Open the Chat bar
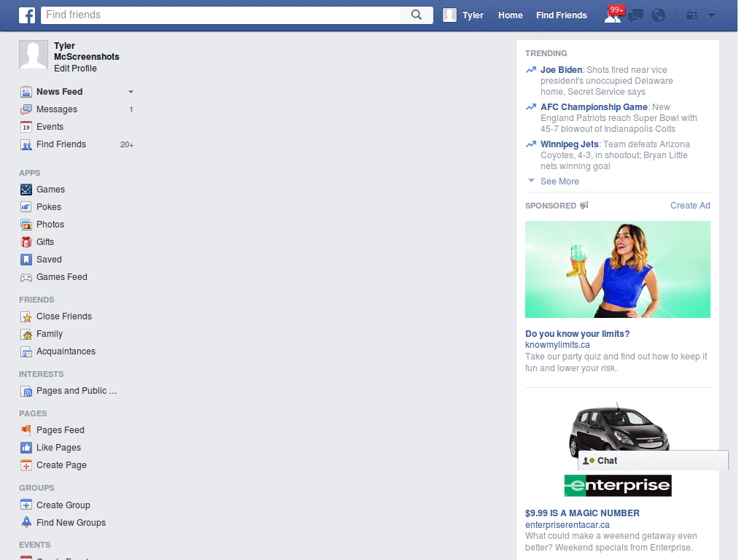 point(653,461)
